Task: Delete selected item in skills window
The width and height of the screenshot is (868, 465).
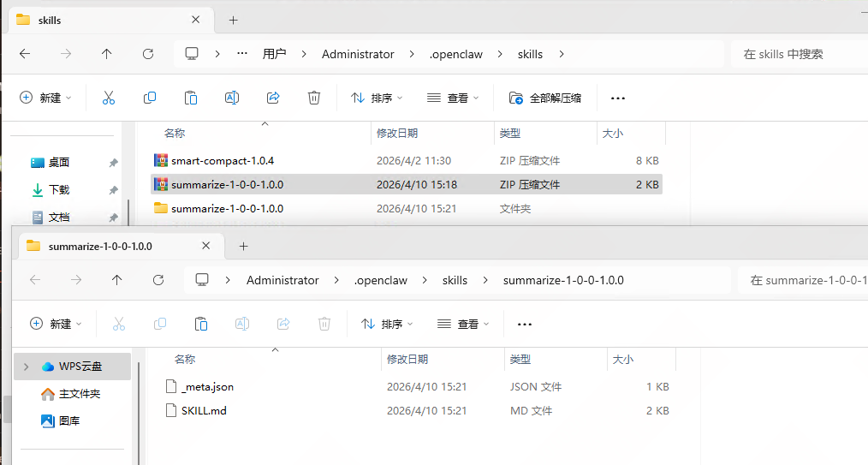Action: click(314, 98)
